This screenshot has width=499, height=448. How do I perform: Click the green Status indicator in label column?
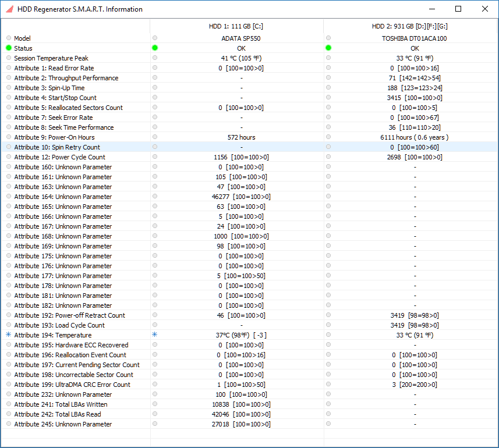9,48
